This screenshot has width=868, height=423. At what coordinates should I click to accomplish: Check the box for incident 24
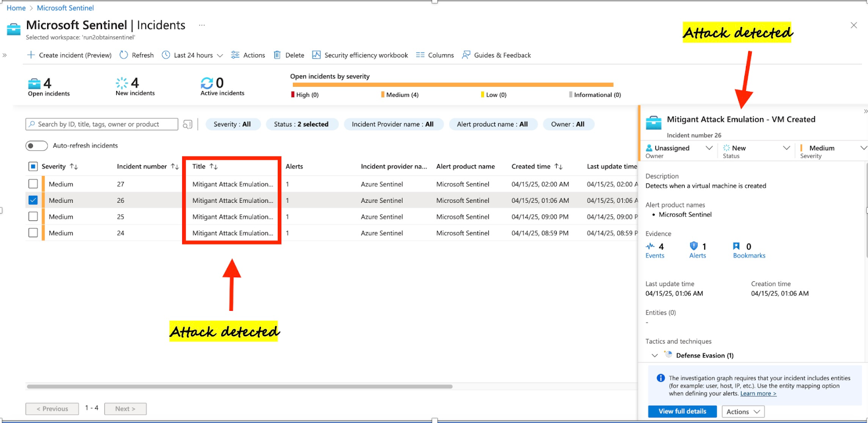pyautogui.click(x=33, y=233)
